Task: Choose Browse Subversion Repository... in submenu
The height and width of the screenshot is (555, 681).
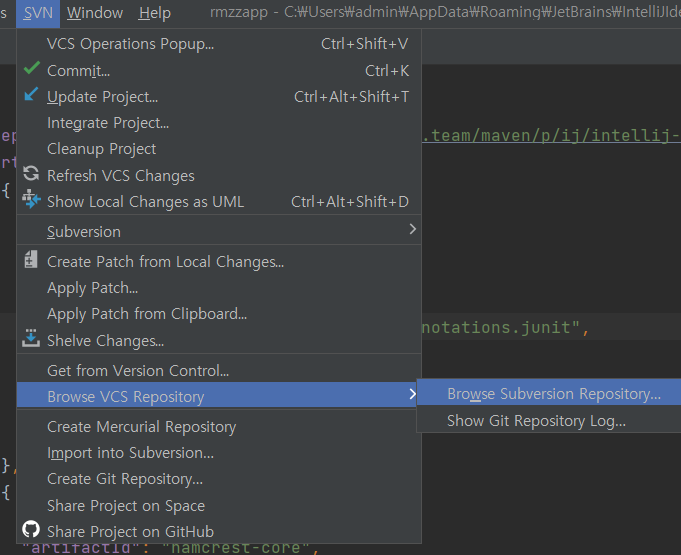Action: click(x=549, y=394)
